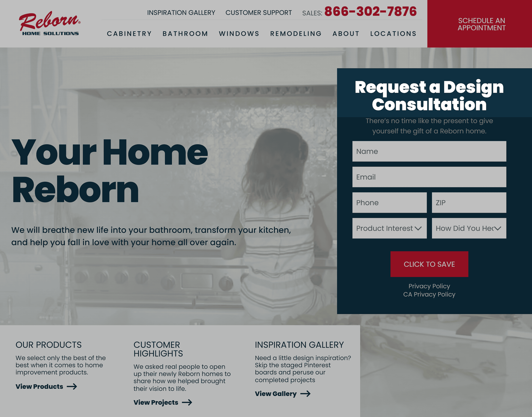Screen dimensions: 532x417
Task: Toggle the About navigation expander
Action: [x=346, y=34]
